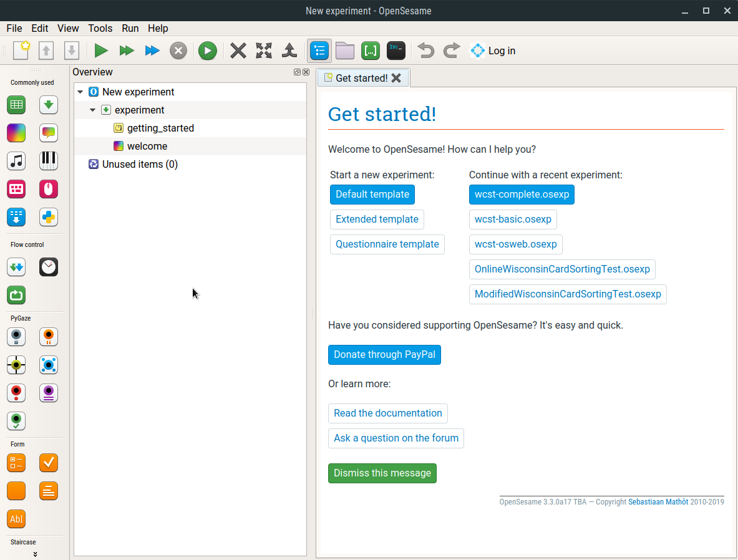Open the View menu
The width and height of the screenshot is (738, 560).
(x=68, y=28)
